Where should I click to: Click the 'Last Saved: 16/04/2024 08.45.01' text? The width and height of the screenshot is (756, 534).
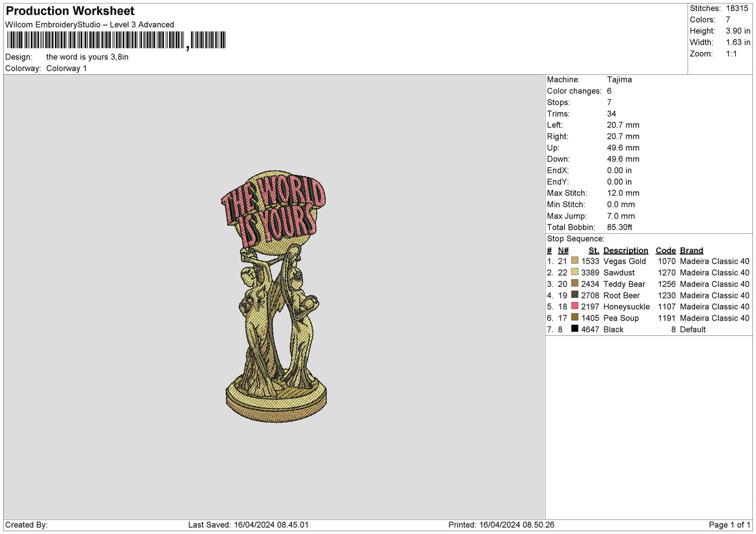point(249,525)
